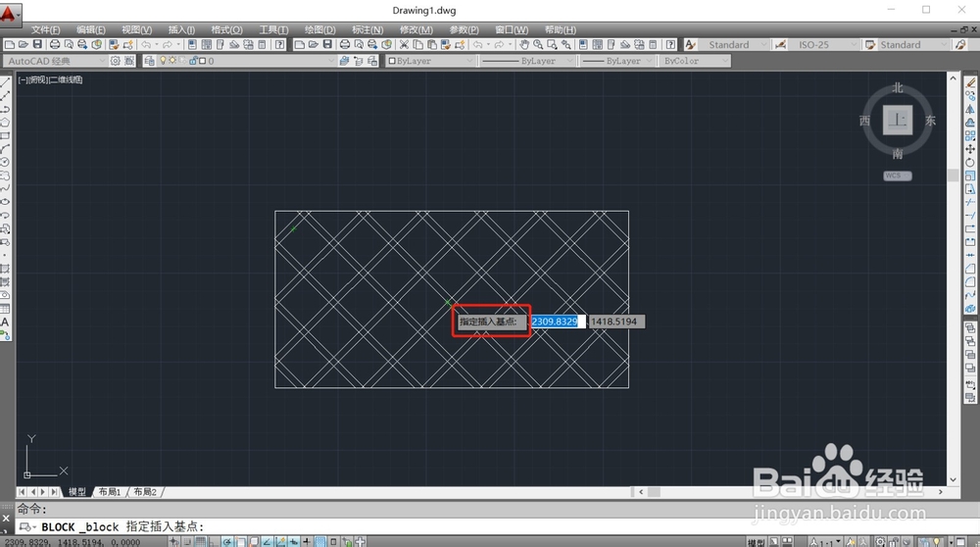980x547 pixels.
Task: Select the Circle draw tool
Action: click(x=5, y=162)
